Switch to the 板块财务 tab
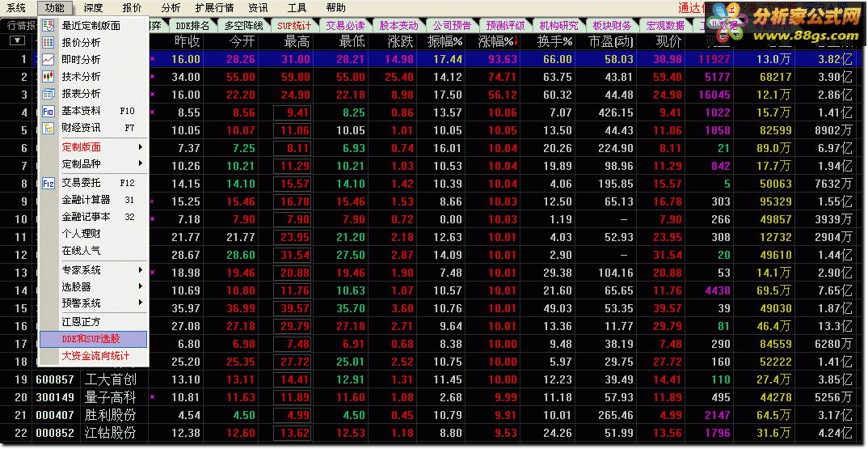The width and height of the screenshot is (868, 449). tap(612, 26)
